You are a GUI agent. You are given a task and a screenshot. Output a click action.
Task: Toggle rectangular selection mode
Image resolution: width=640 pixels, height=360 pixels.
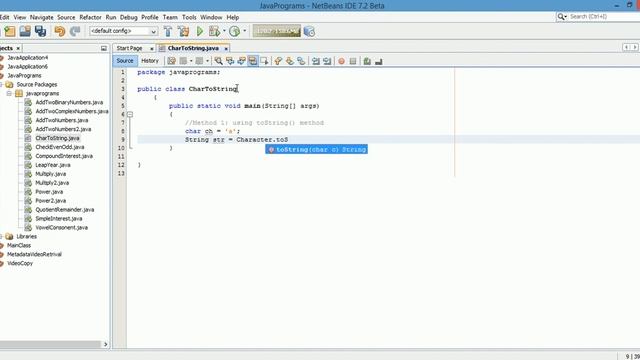point(264,61)
